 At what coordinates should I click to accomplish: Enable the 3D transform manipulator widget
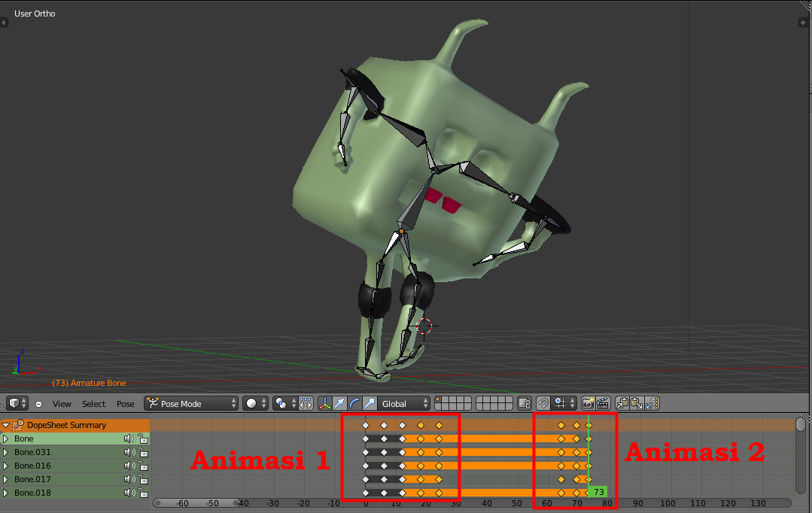[325, 403]
